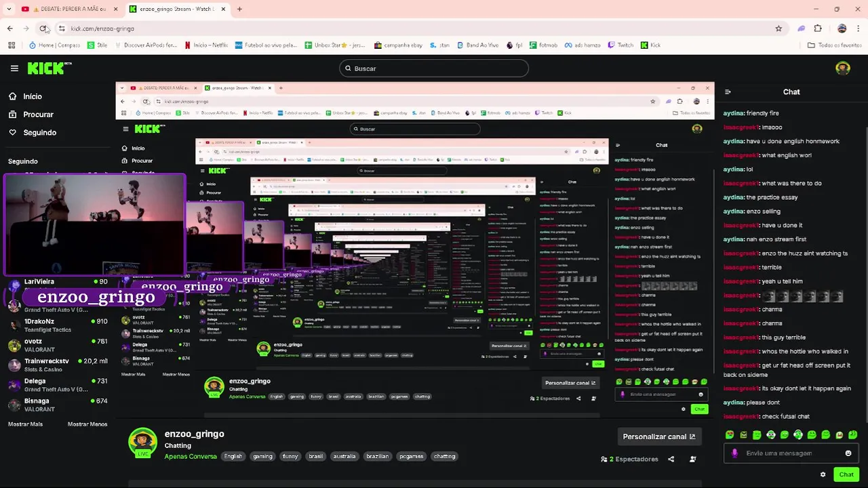Open the Todos os favoritos folder
Viewport: 868px width, 488px height.
point(835,45)
